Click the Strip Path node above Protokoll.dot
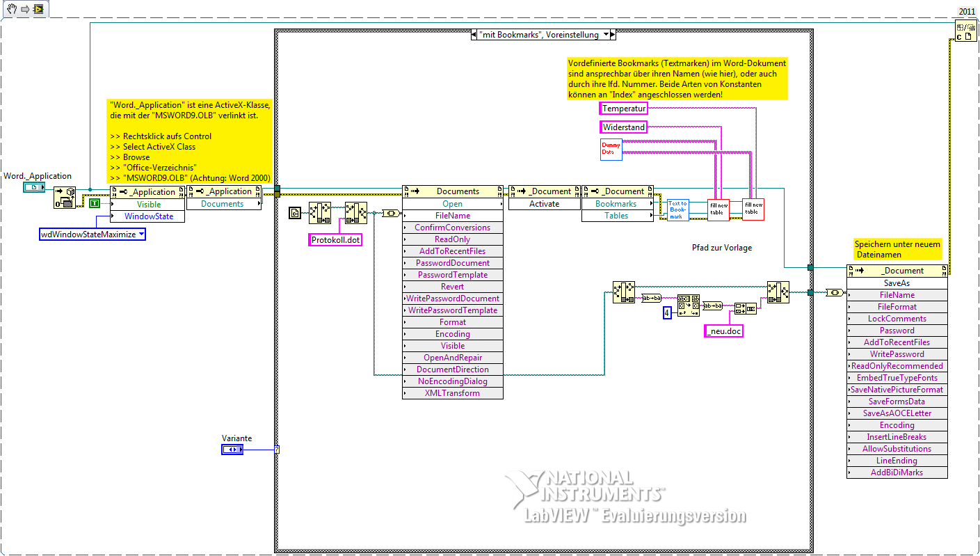Screen dimensions: 980x556 pyautogui.click(x=320, y=213)
